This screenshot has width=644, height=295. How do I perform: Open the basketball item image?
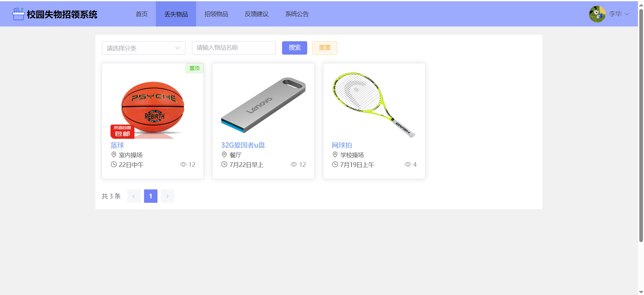click(153, 105)
